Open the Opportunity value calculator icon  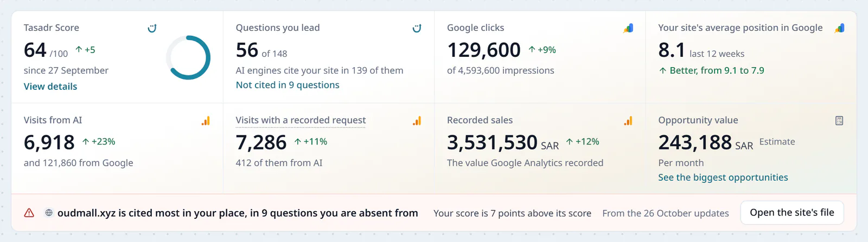click(x=839, y=121)
